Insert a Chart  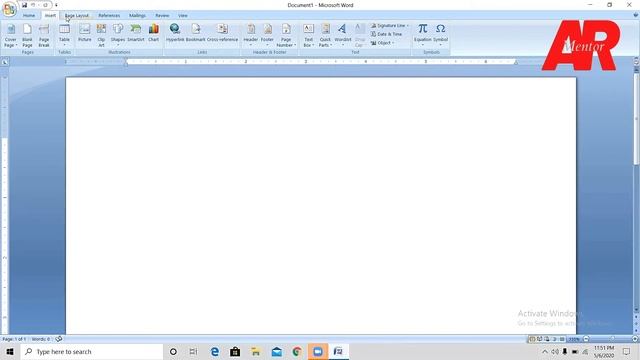[x=153, y=33]
